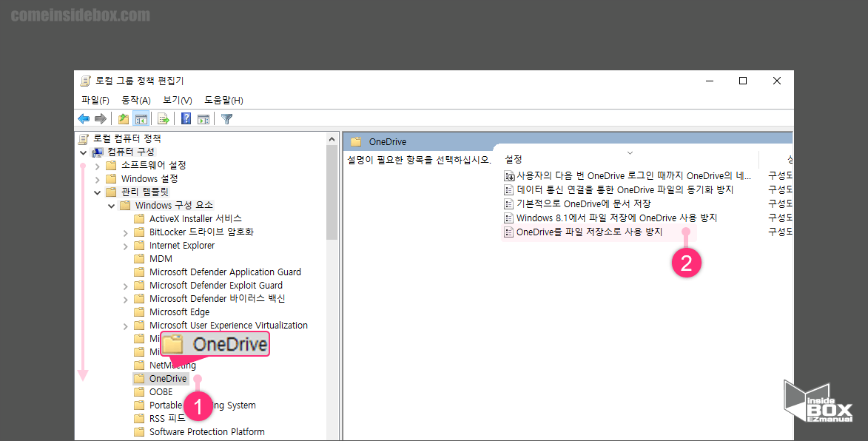The width and height of the screenshot is (868, 441).
Task: Click the folder icon beside MDM
Action: click(140, 258)
